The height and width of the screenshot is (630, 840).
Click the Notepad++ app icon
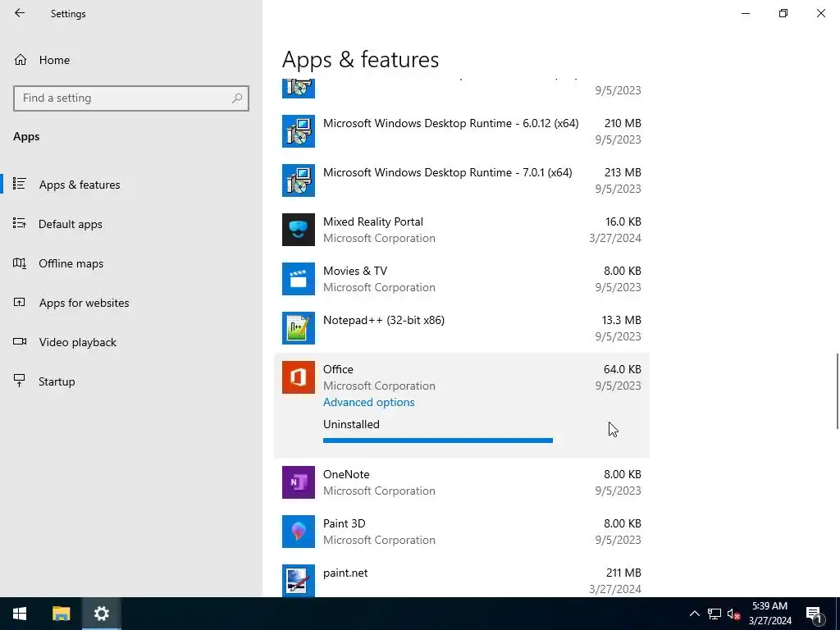(x=299, y=328)
